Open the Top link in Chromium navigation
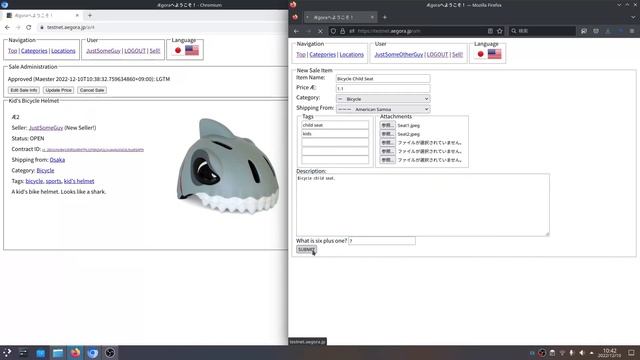 click(x=13, y=51)
